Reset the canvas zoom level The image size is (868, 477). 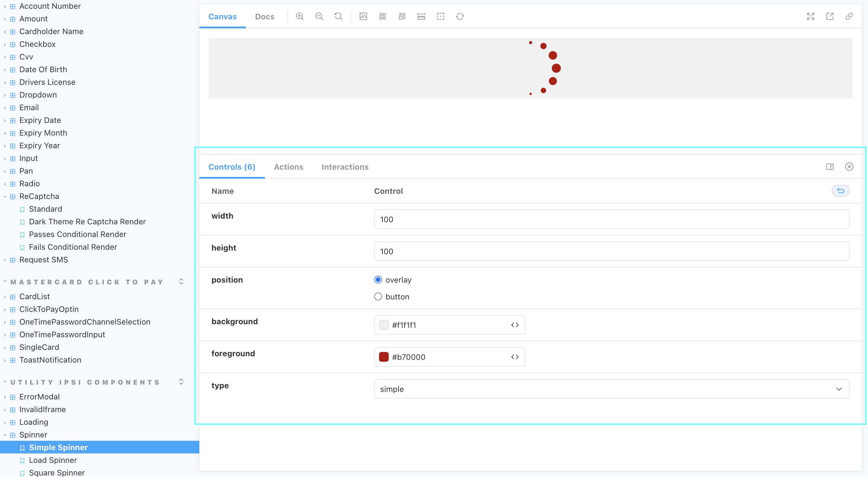(x=338, y=16)
